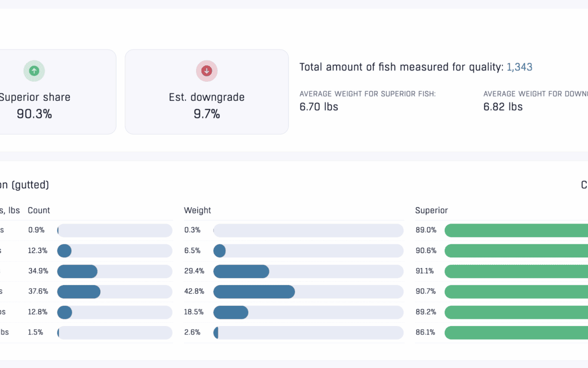588x368 pixels.
Task: Click the 34.9% Count distribution bar
Action: [x=114, y=272]
